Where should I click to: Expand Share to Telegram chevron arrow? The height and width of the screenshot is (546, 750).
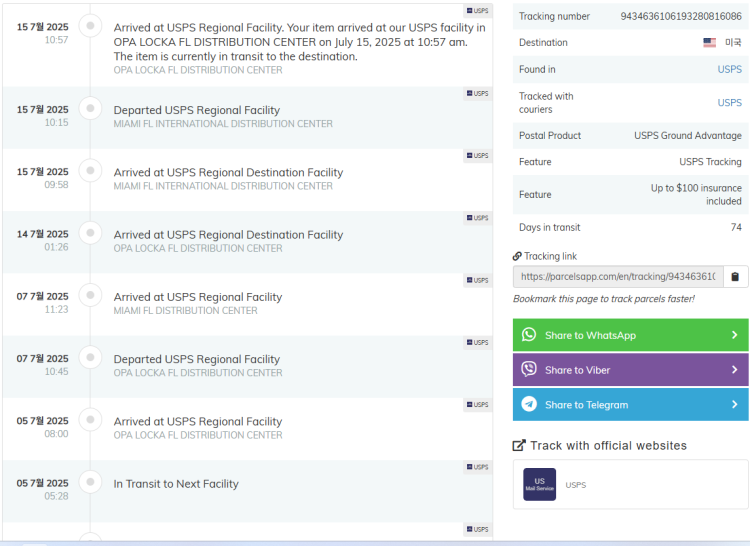tap(735, 404)
